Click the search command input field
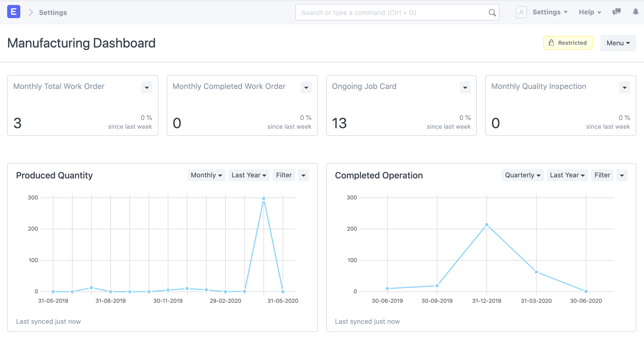Viewport: 644px width, 337px height. click(386, 12)
